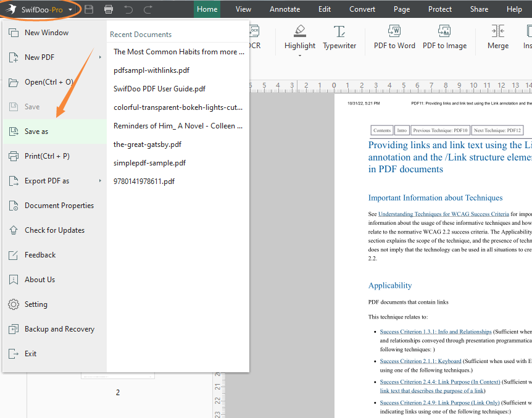This screenshot has width=532, height=418.
Task: Click the 'Applicability' heading in document
Action: click(x=390, y=286)
